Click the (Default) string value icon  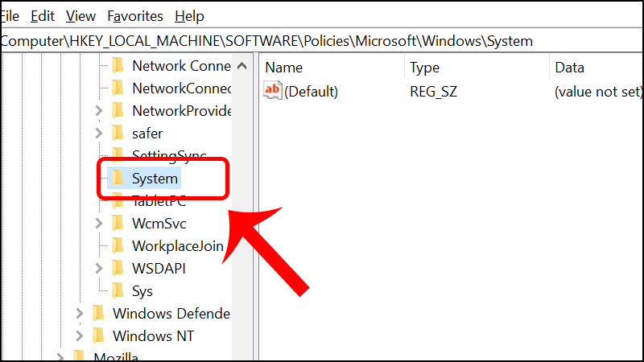coord(272,90)
